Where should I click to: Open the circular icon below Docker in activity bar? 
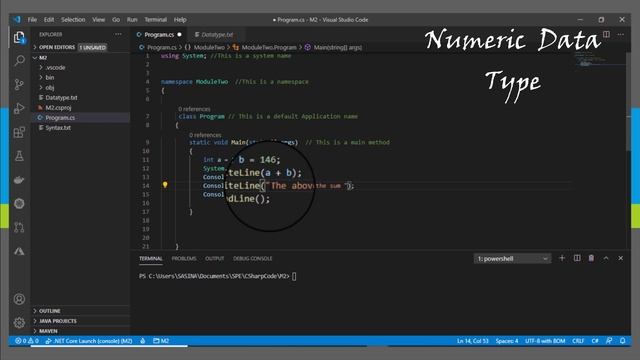(x=19, y=203)
